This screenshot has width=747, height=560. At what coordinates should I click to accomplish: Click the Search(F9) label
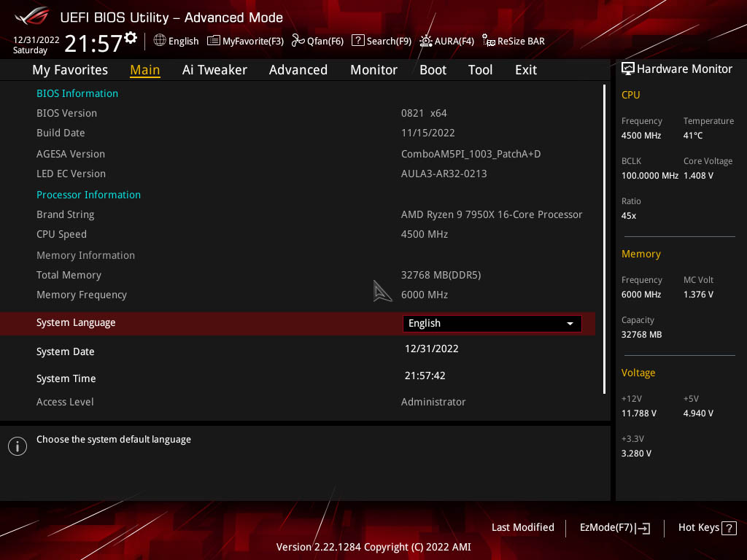coord(389,41)
